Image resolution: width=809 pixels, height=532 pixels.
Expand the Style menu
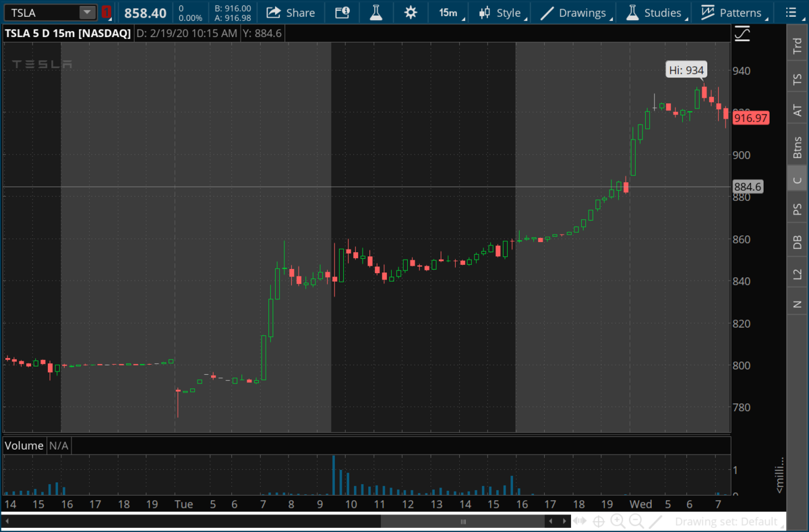click(x=502, y=13)
